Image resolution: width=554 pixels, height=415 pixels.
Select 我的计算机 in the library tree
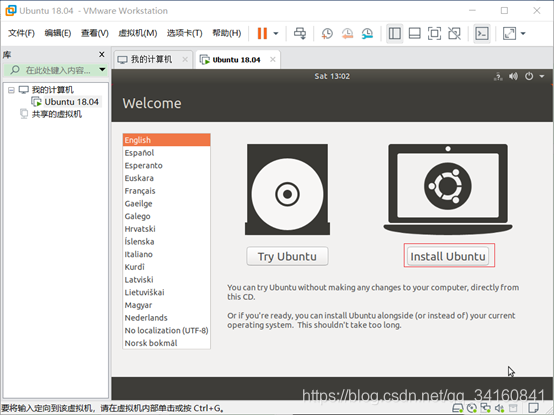(52, 90)
